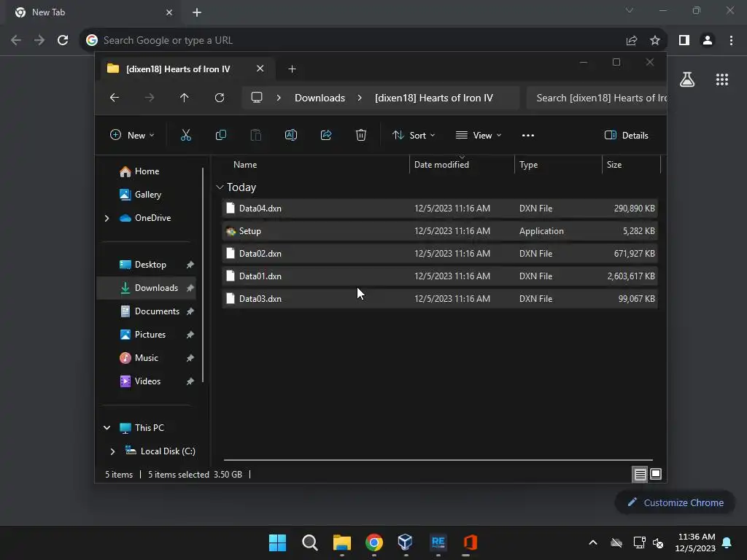Open the Chrome three-dot menu
Viewport: 747px width, 560px height.
[731, 41]
